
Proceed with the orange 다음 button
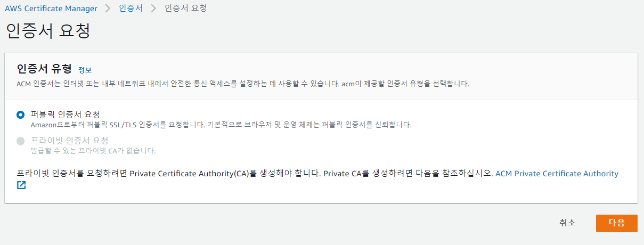616,223
